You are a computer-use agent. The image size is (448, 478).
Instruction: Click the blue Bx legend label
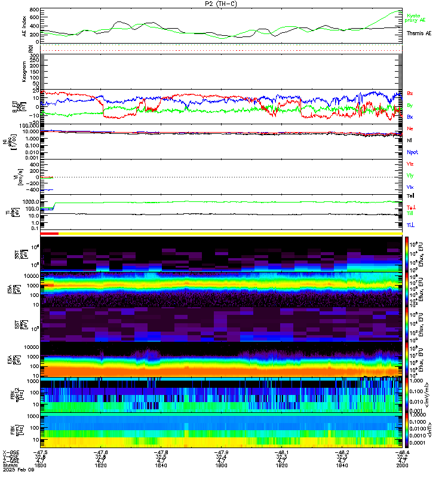(410, 117)
